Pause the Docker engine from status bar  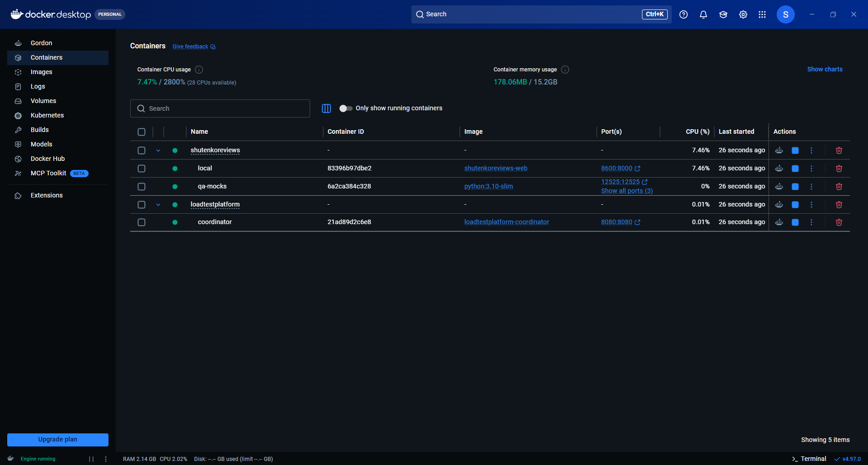(91, 459)
